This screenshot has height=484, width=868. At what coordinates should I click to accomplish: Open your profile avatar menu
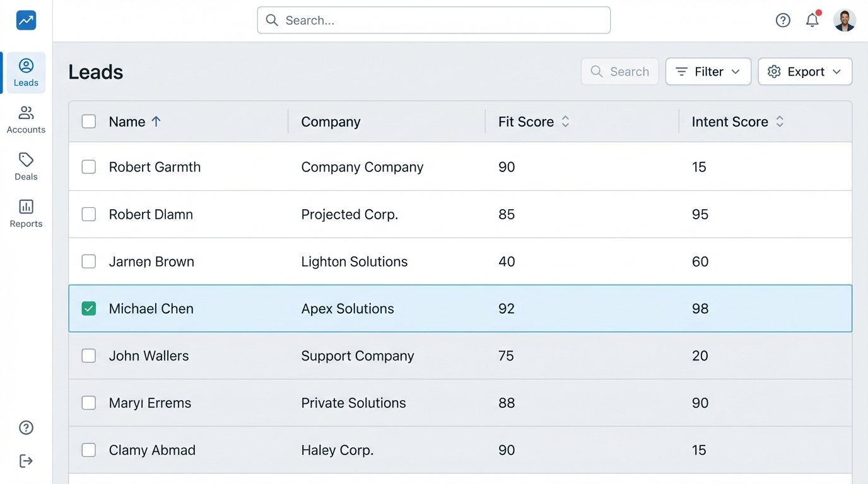pyautogui.click(x=845, y=20)
